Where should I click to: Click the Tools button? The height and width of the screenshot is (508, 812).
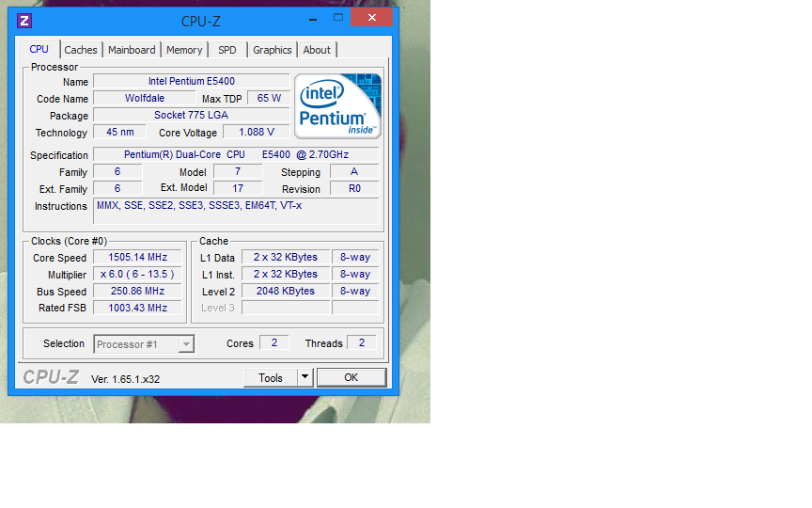click(271, 378)
